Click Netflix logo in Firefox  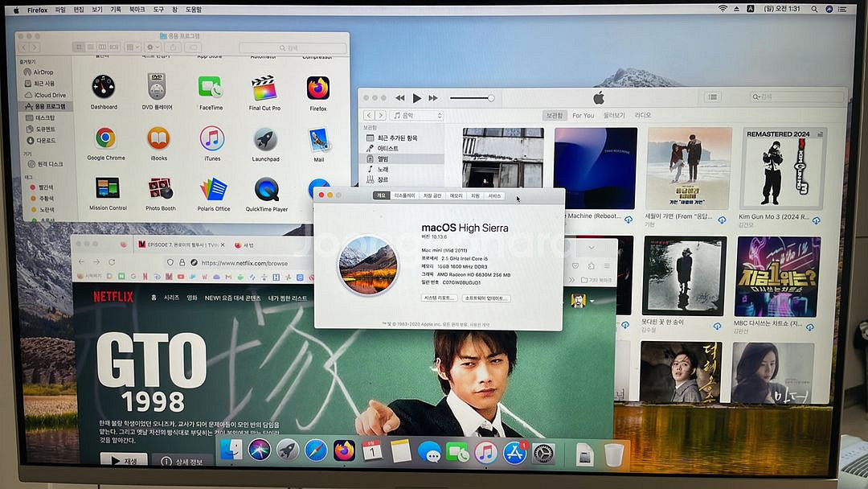click(113, 297)
